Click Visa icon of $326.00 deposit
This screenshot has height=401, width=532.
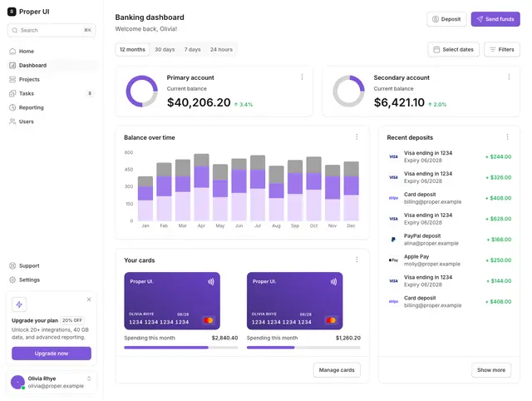pos(393,177)
